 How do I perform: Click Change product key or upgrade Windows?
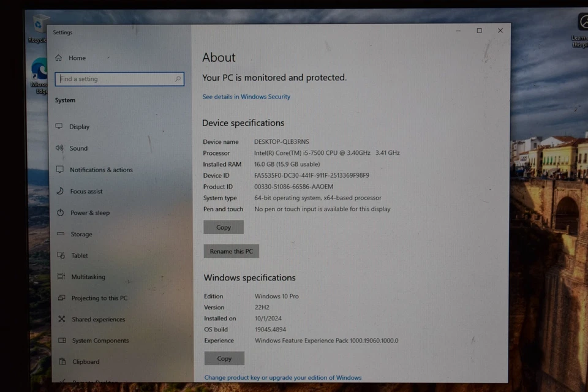tap(283, 377)
